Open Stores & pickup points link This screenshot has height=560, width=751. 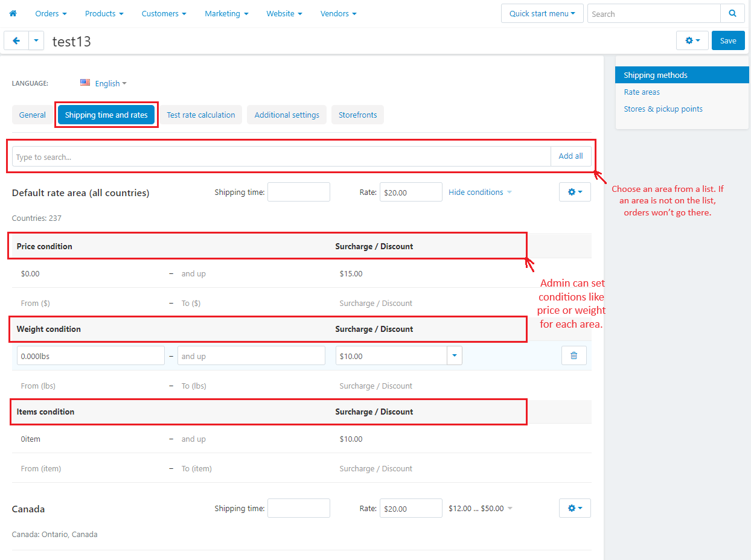coord(663,109)
